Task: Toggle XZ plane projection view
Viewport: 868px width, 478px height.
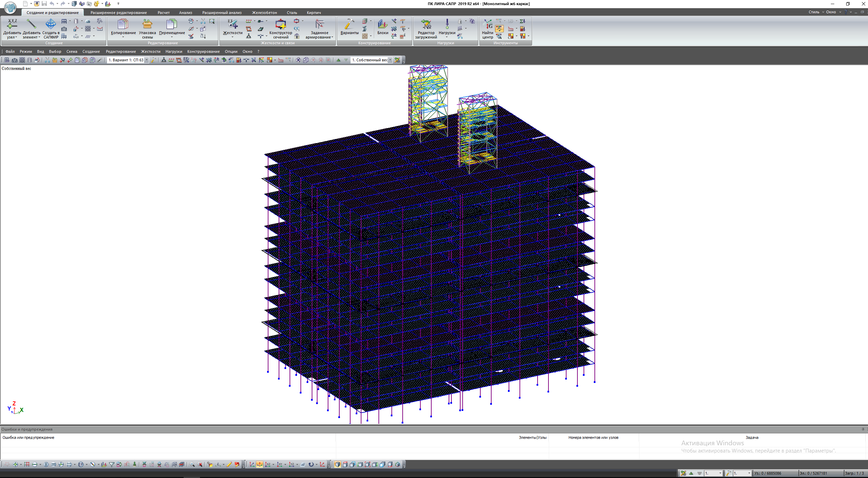Action: tap(268, 464)
